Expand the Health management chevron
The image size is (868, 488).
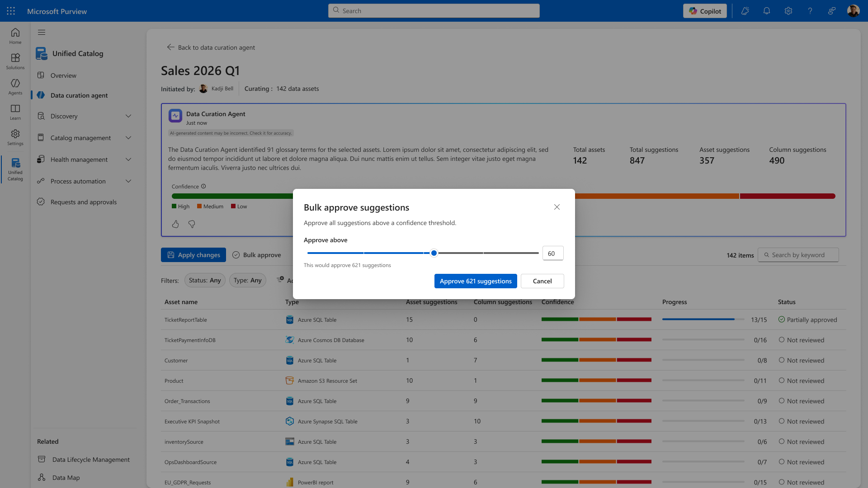point(128,160)
